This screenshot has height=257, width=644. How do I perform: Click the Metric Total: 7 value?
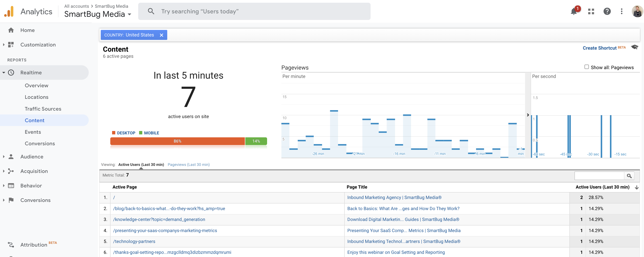tap(128, 175)
